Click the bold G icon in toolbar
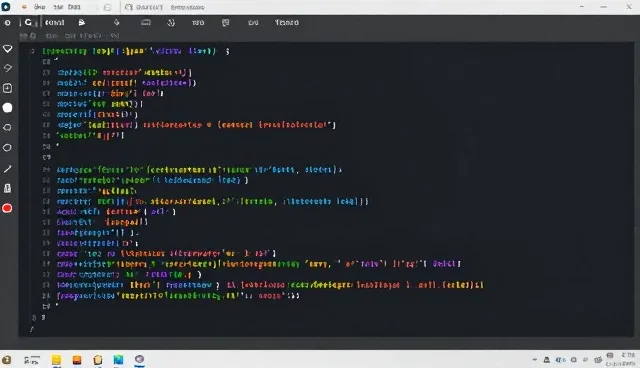The width and height of the screenshot is (640, 368). [x=28, y=22]
